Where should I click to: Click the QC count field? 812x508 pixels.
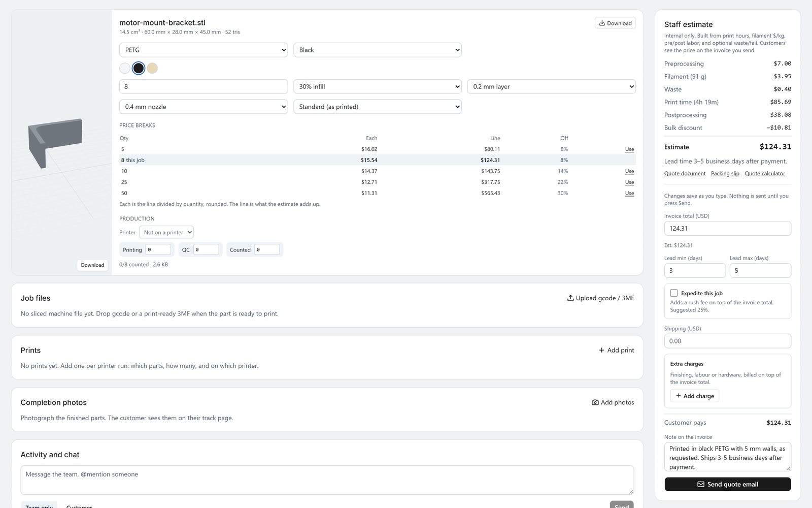pos(206,249)
